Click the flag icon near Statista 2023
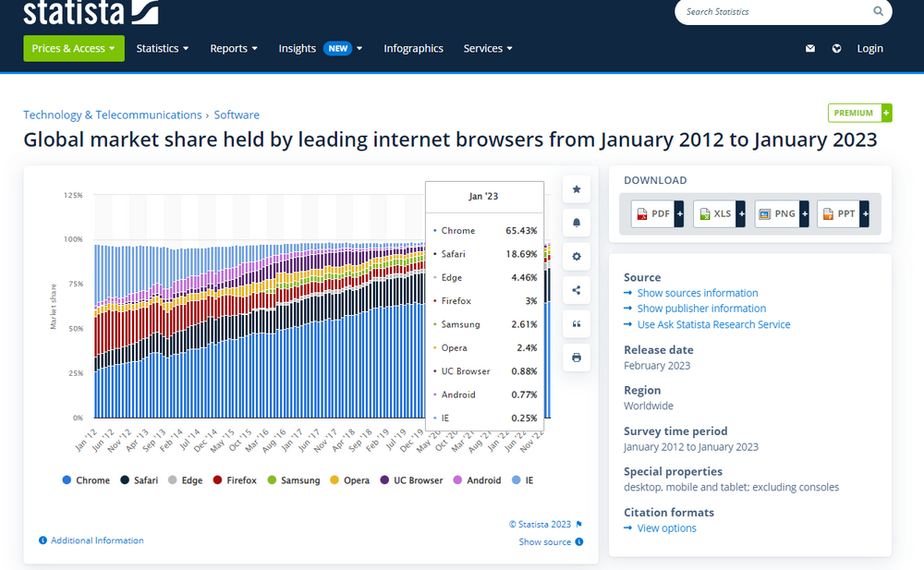The height and width of the screenshot is (570, 924). (578, 524)
